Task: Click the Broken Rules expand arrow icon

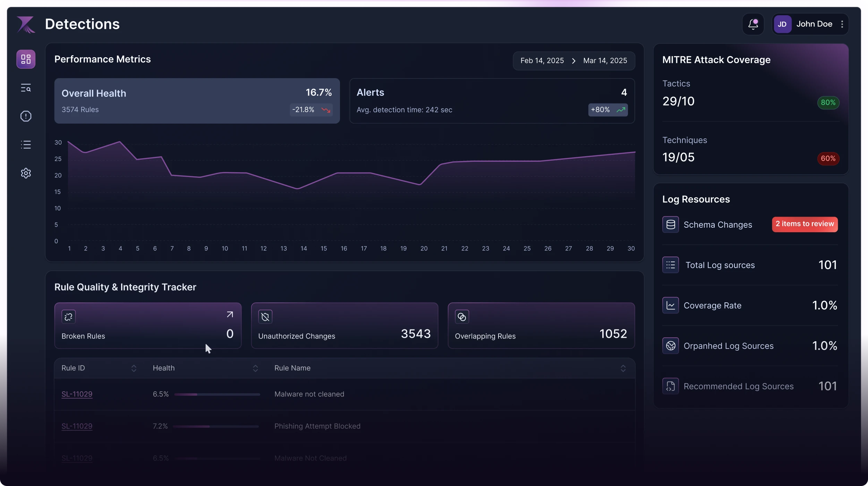Action: pos(230,315)
